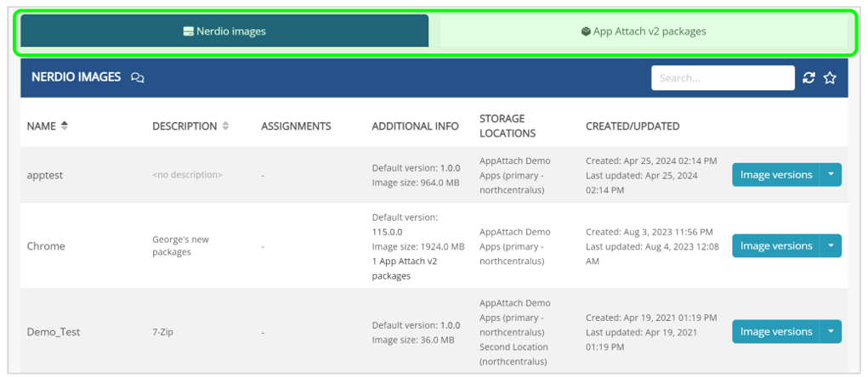Open the App Attach v2 packages tab
The width and height of the screenshot is (868, 377).
(643, 31)
